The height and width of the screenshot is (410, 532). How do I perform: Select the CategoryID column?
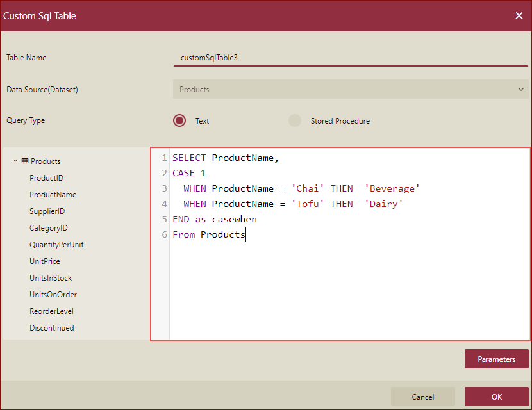[x=50, y=227]
